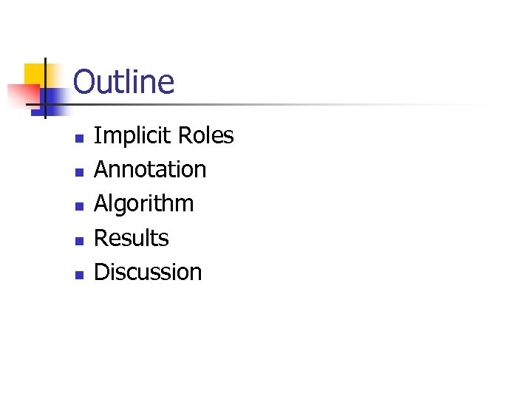Viewport: 532px width, 399px height.
Task: Click the vertical black line in the logo
Action: point(44,74)
